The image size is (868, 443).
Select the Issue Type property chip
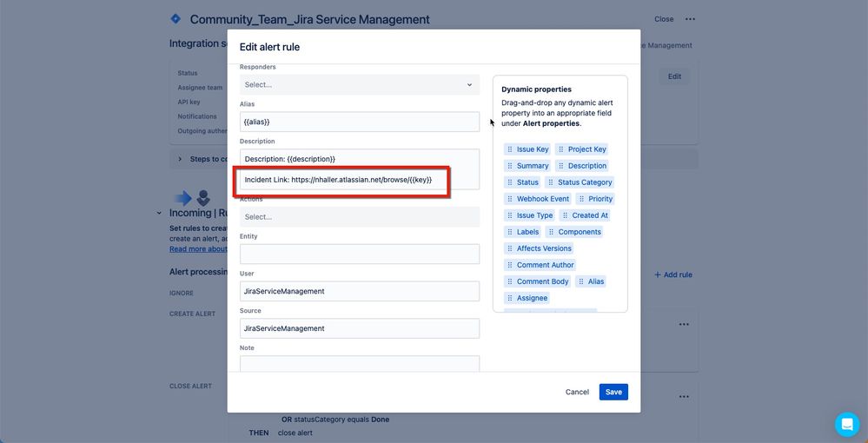point(529,216)
